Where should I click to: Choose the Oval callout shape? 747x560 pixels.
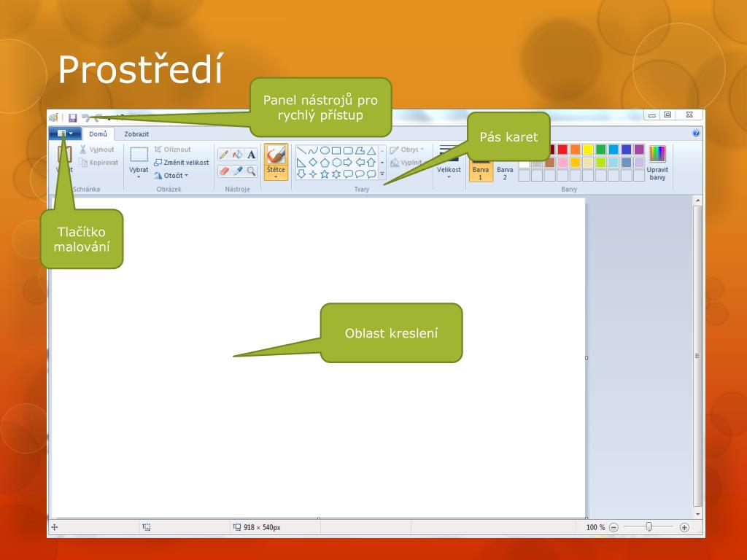360,174
